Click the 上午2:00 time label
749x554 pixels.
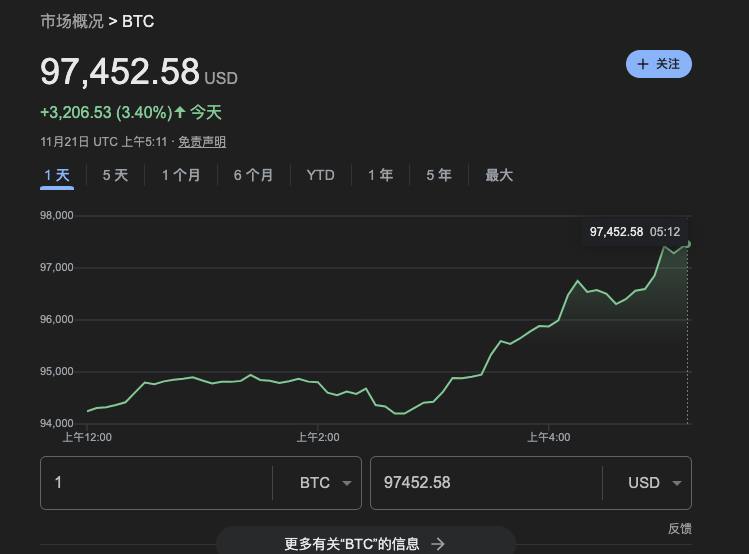point(318,437)
